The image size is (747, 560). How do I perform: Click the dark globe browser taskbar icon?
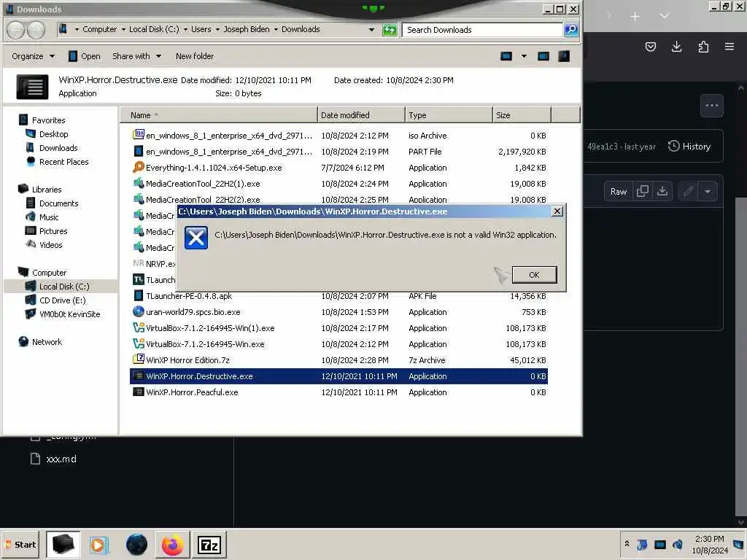[x=136, y=545]
